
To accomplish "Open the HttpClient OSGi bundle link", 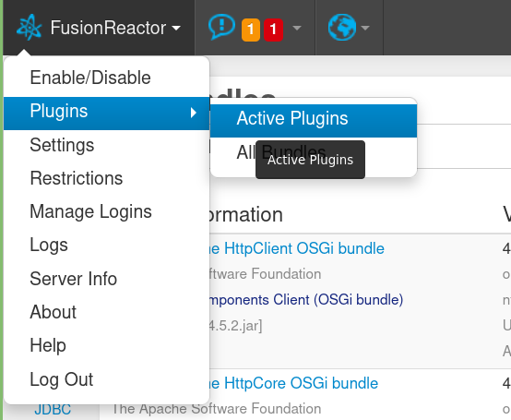I will [x=297, y=248].
